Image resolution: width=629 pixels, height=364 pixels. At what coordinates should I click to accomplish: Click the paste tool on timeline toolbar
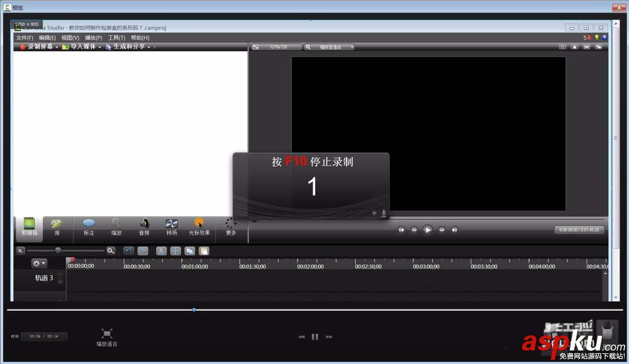pos(204,251)
